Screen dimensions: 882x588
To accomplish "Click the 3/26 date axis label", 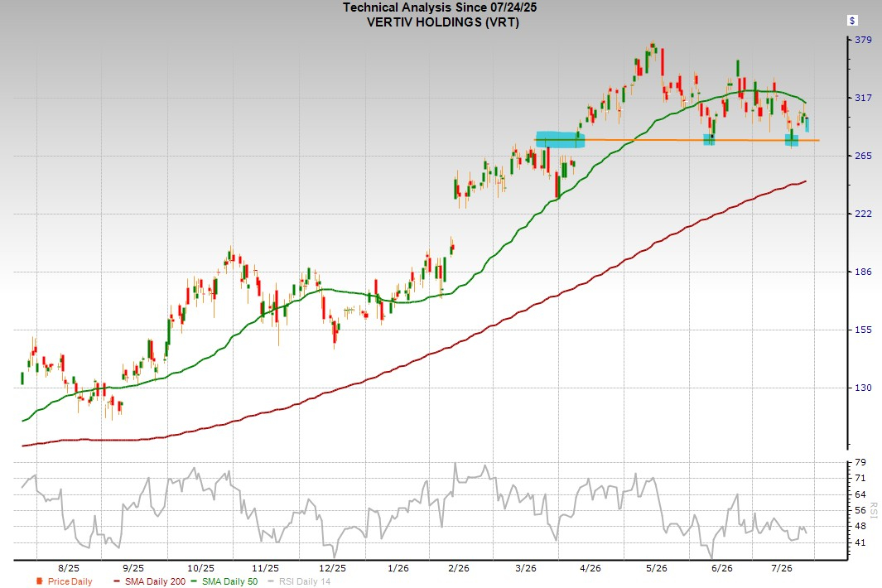I will 526,568.
